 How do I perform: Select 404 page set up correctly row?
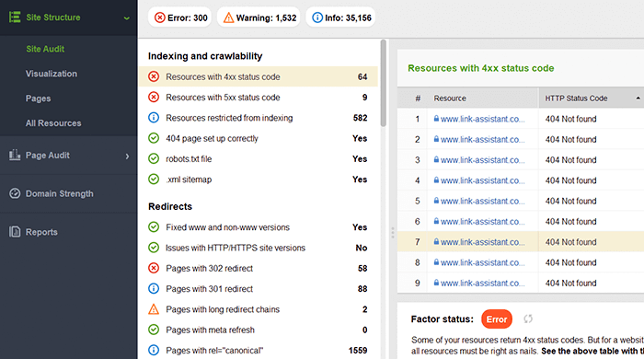click(x=259, y=138)
